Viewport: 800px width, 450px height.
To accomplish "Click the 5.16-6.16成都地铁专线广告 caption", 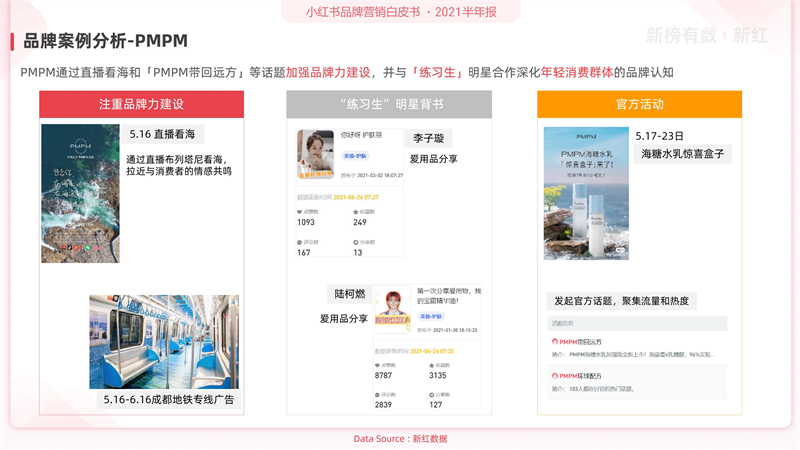I will pos(168,399).
